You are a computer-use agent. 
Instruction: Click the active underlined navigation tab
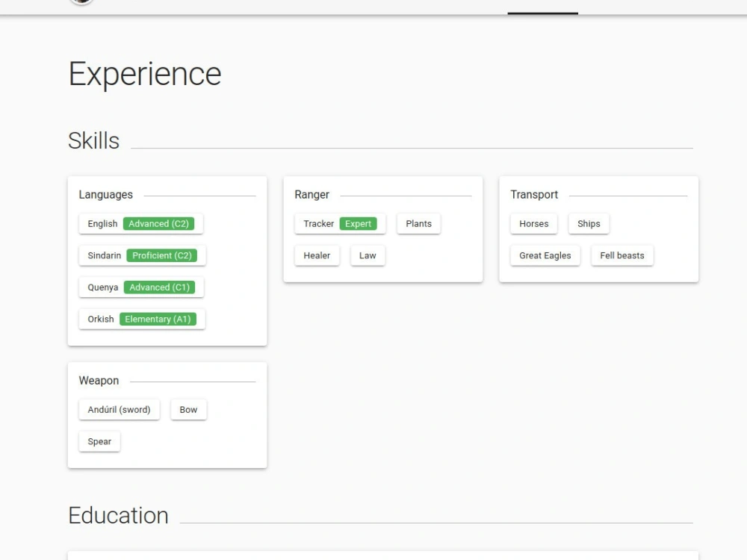[x=542, y=7]
